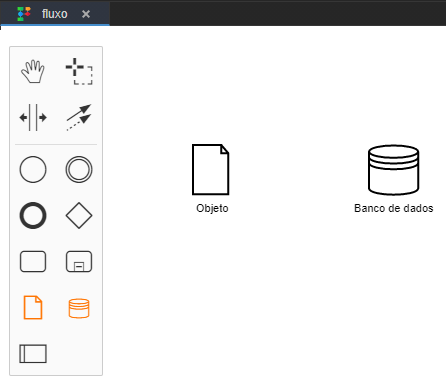Click the Banco de dados label text
The width and height of the screenshot is (446, 390).
pyautogui.click(x=394, y=208)
